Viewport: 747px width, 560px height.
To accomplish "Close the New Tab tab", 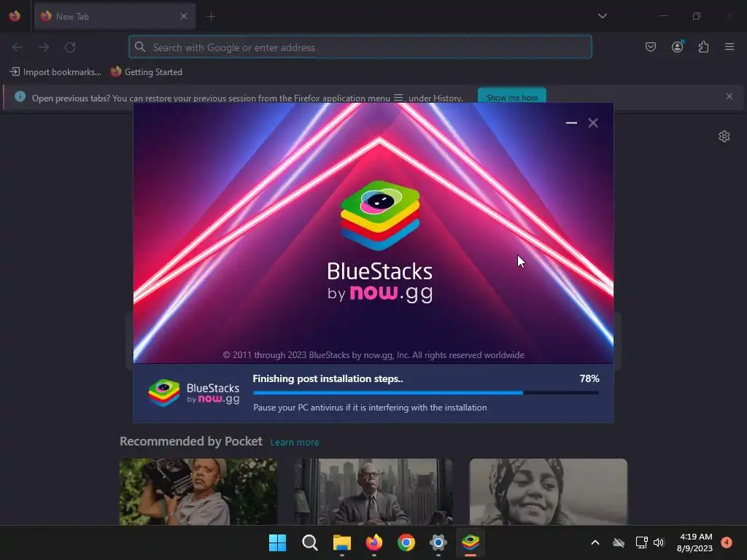I will (x=184, y=16).
